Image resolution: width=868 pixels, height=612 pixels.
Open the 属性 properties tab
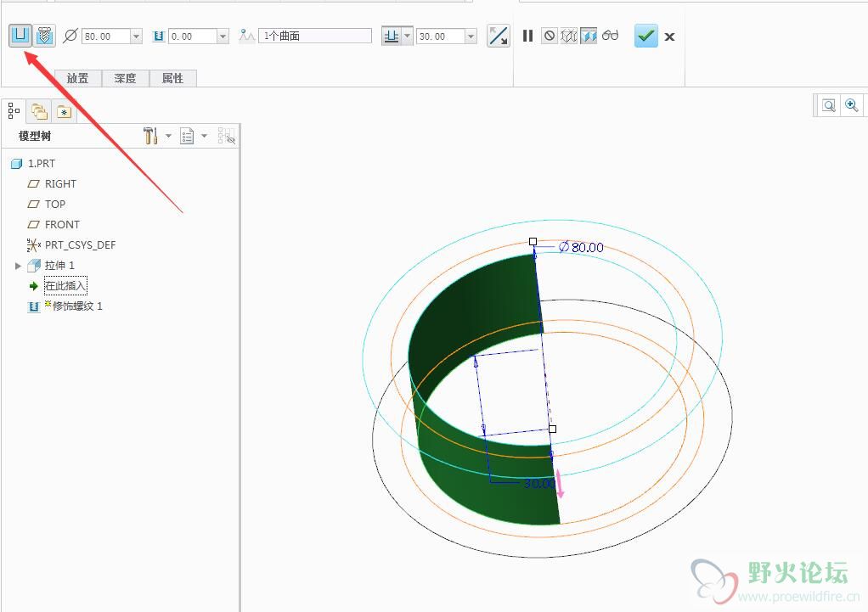[x=172, y=79]
